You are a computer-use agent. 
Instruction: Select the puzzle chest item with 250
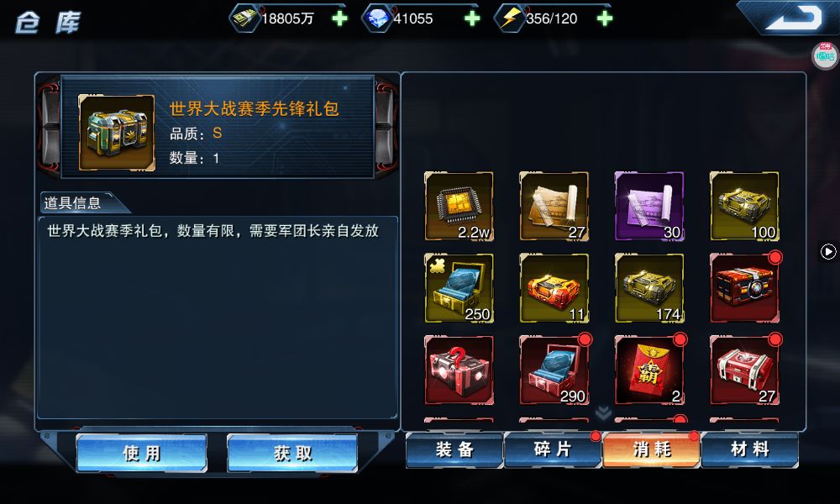(x=459, y=288)
